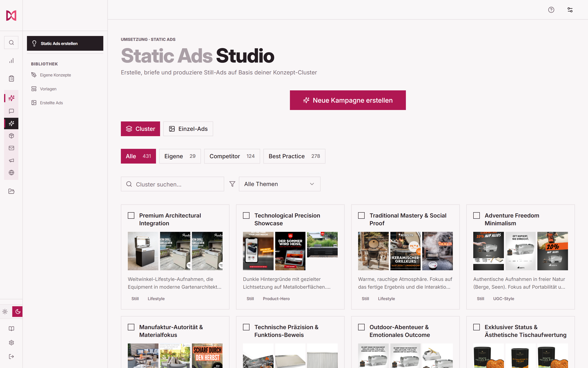The image size is (588, 368).
Task: Click the funnel filter icon
Action: click(x=232, y=184)
